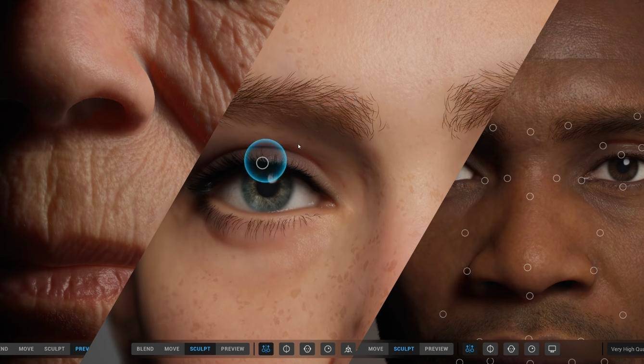Switch to BLEND mode in center toolbar
Screen dimensions: 644x364
click(x=145, y=349)
